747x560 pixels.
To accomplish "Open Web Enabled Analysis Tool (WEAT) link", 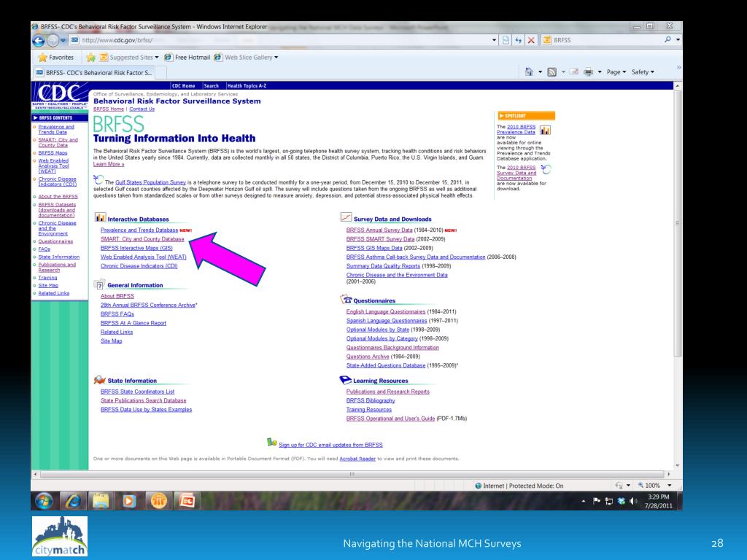I will [x=144, y=257].
